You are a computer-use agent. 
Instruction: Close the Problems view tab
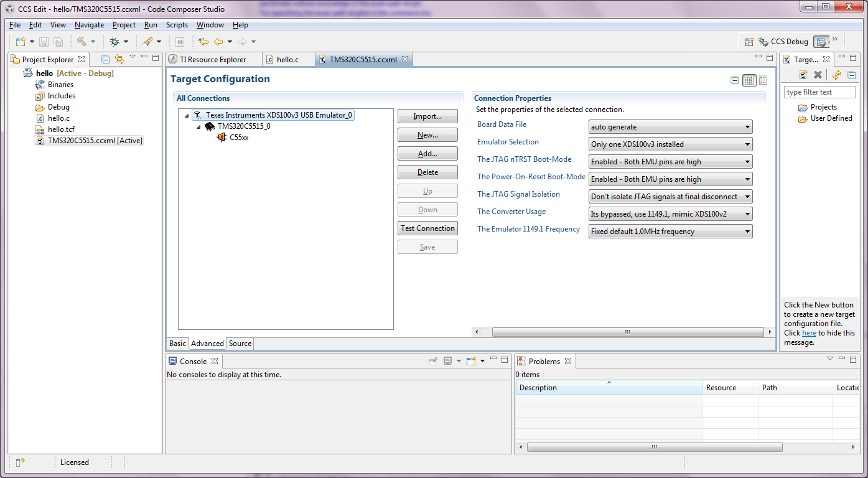coord(567,362)
